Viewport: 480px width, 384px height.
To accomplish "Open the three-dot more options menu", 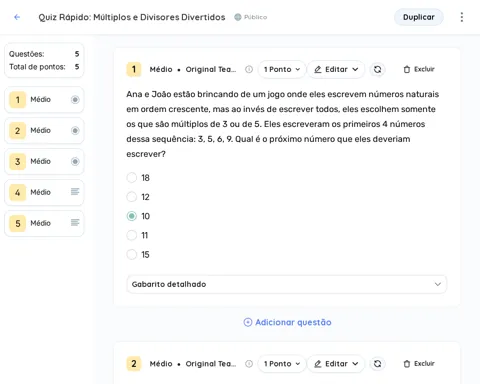I will pyautogui.click(x=462, y=17).
